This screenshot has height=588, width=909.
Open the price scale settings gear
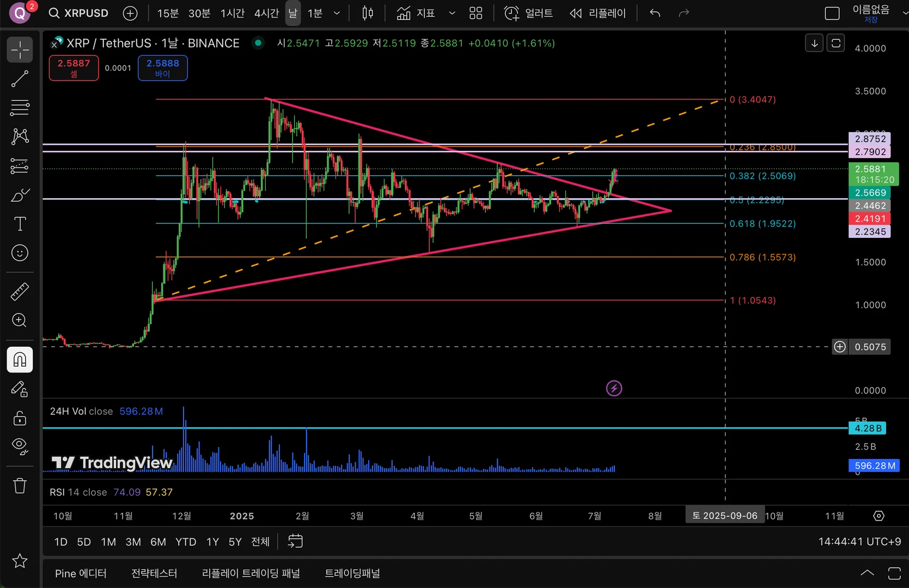(x=879, y=516)
